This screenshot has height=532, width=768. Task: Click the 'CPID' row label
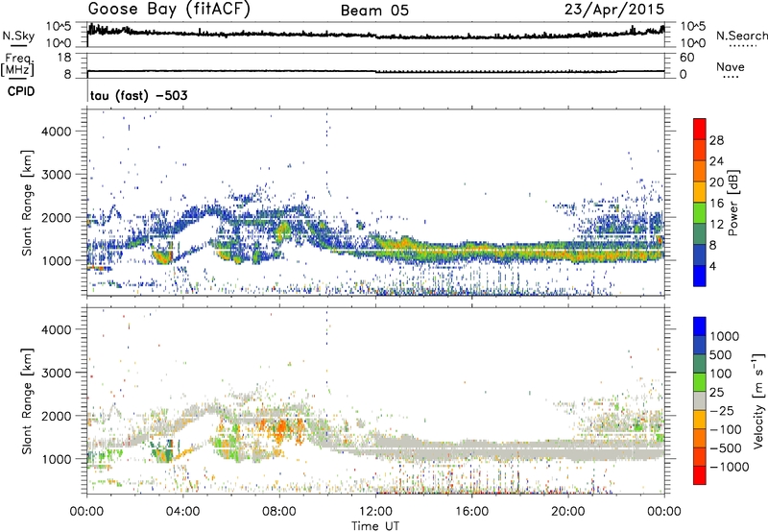coord(21,91)
